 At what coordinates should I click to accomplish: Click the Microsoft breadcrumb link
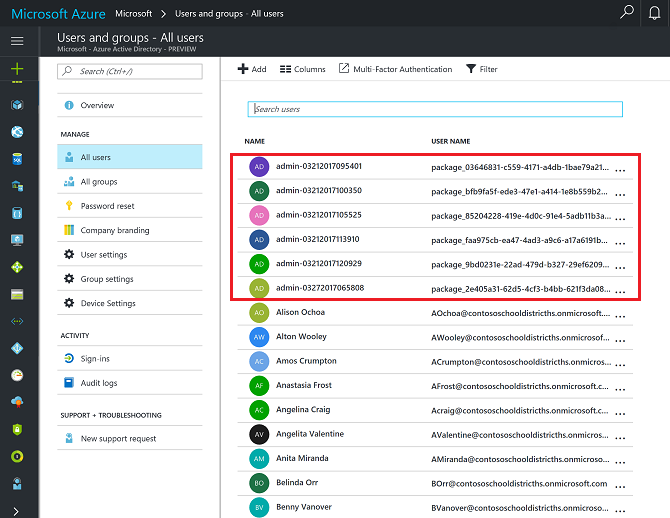click(133, 14)
